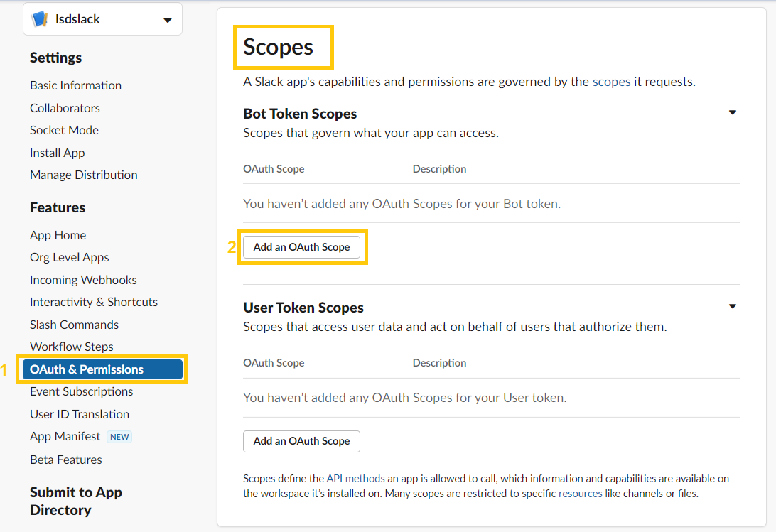Image resolution: width=776 pixels, height=532 pixels.
Task: Collapse the User Token Scopes section
Action: (733, 307)
